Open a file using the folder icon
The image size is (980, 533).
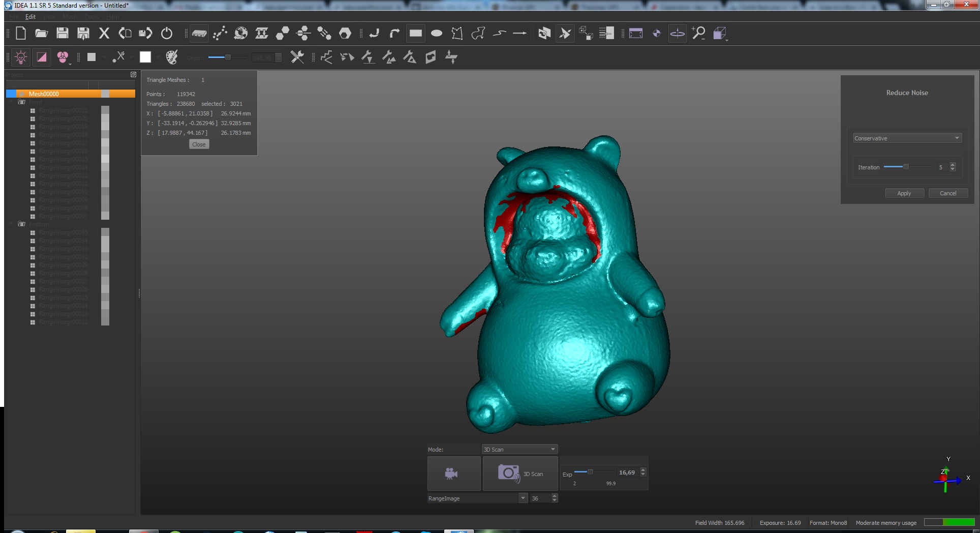coord(41,34)
